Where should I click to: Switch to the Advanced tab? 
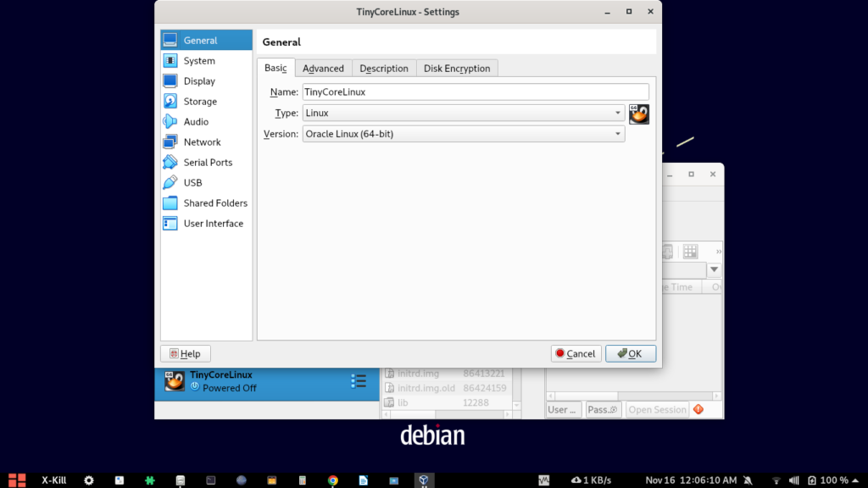click(323, 68)
